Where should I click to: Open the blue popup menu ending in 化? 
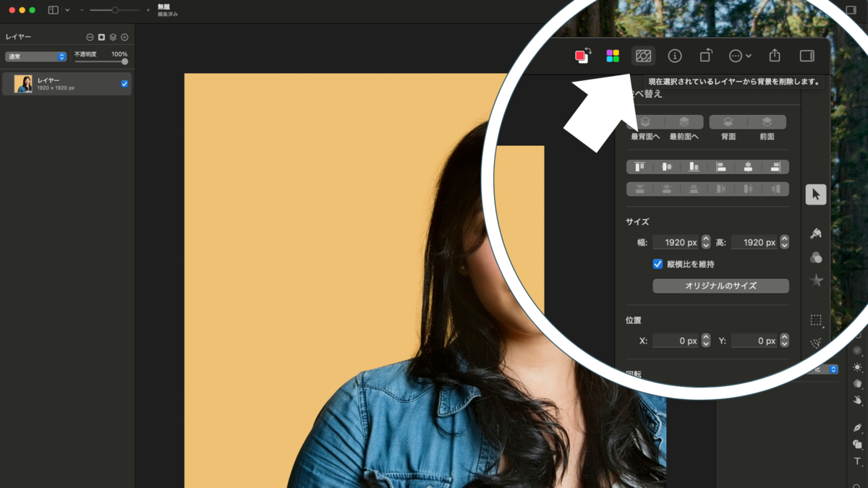824,369
